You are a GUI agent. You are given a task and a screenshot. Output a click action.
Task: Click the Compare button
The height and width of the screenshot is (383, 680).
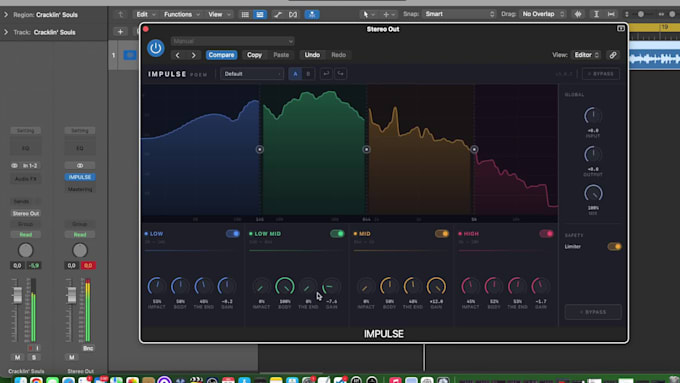click(221, 55)
